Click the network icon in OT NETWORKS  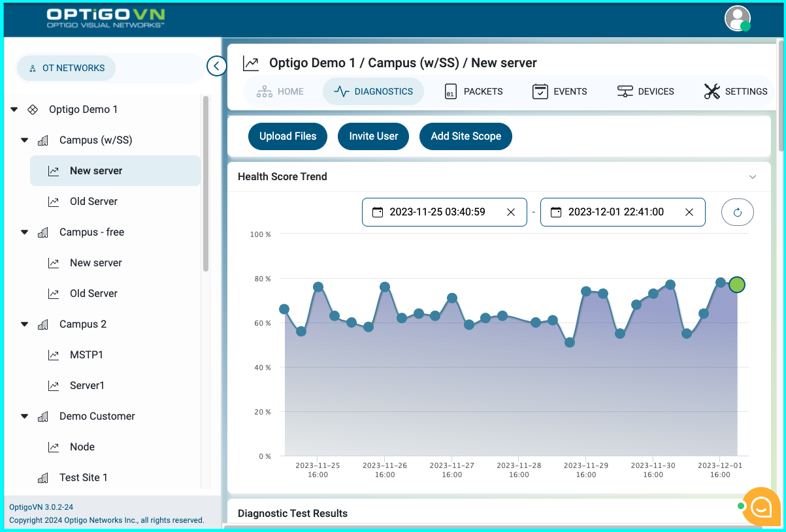click(33, 68)
